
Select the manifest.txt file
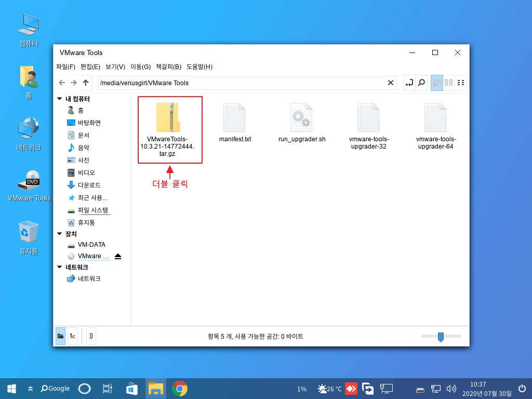(x=235, y=123)
